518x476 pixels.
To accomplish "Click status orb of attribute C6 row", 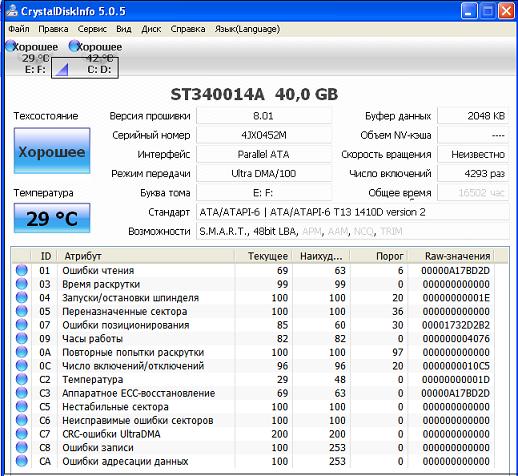I will pos(22,420).
